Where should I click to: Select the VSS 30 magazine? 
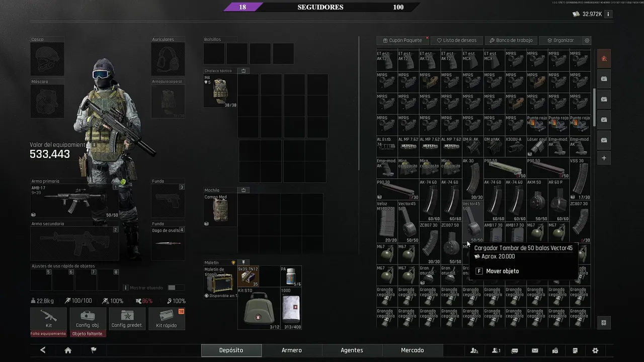[580, 178]
